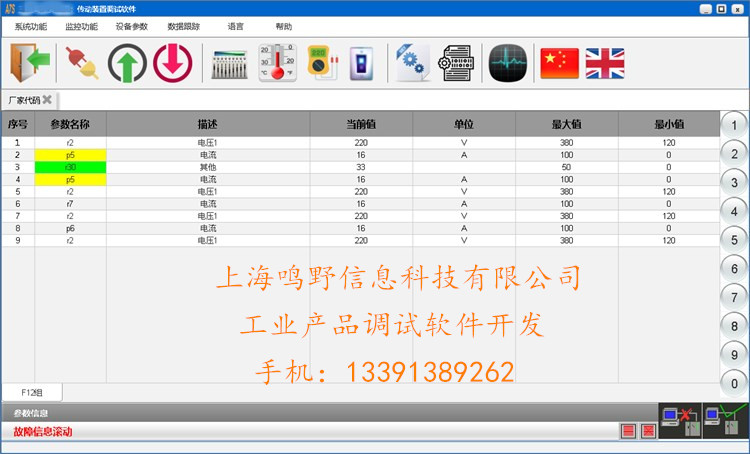Open the gears settings file icon
Image resolution: width=750 pixels, height=454 pixels.
point(413,63)
